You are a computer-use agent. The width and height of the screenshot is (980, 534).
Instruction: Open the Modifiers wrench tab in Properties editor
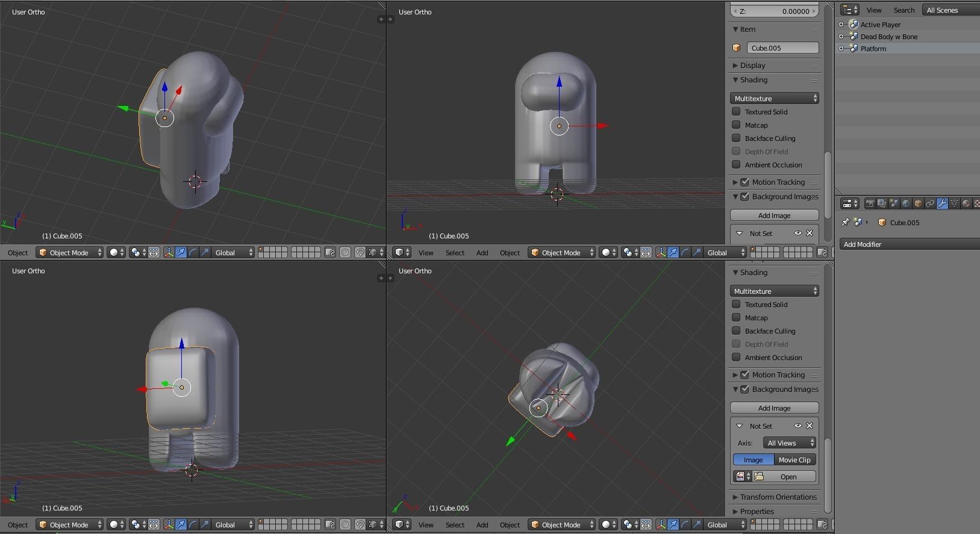pos(942,203)
